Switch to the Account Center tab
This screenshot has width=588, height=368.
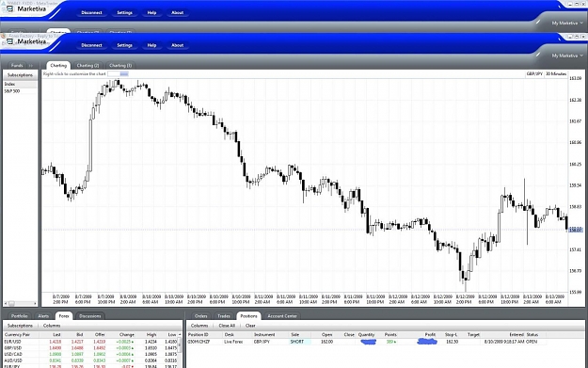tap(282, 316)
